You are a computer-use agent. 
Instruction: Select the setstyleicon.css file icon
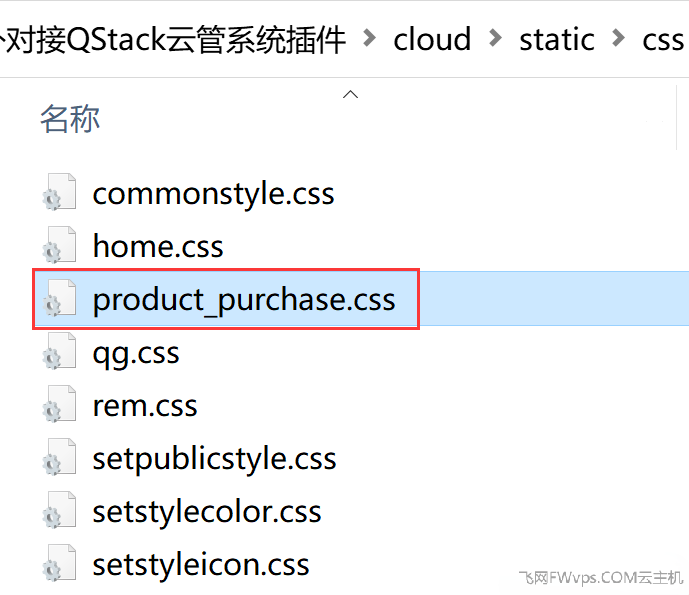tap(59, 563)
